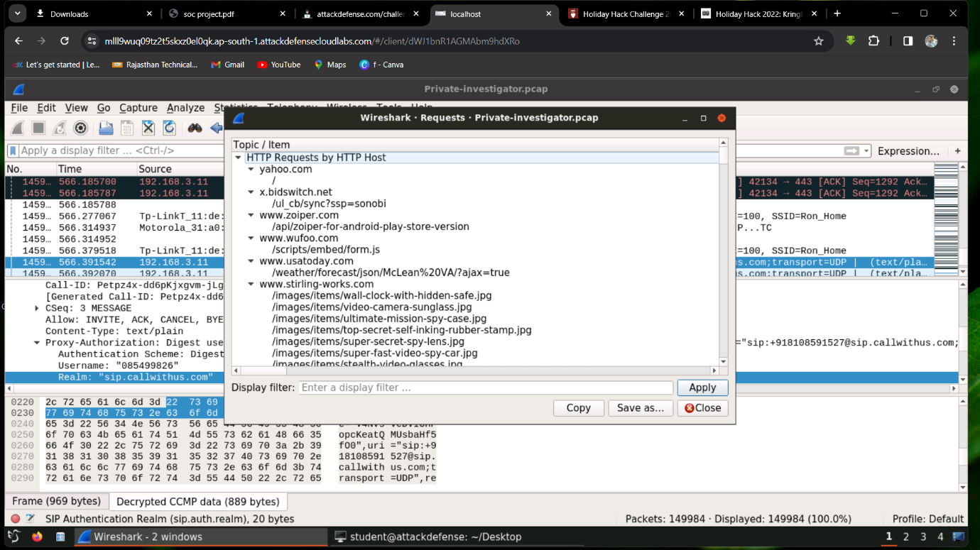This screenshot has height=550, width=980.
Task: Click the Requests dialog display filter field
Action: pyautogui.click(x=486, y=387)
